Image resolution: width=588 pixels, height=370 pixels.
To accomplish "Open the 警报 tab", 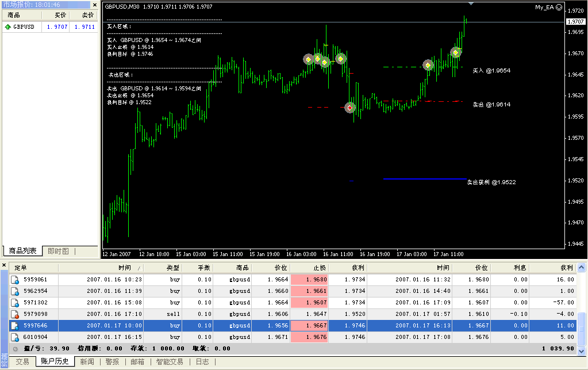I will (x=112, y=362).
